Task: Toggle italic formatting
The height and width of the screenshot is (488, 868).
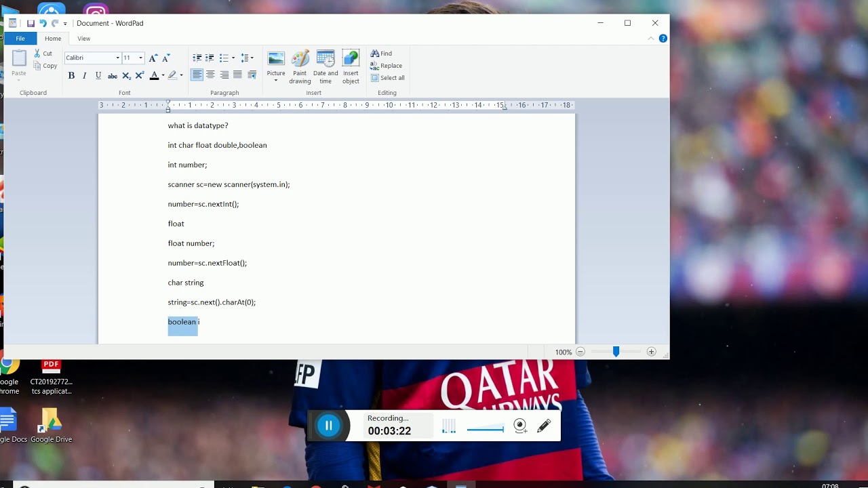Action: (85, 75)
